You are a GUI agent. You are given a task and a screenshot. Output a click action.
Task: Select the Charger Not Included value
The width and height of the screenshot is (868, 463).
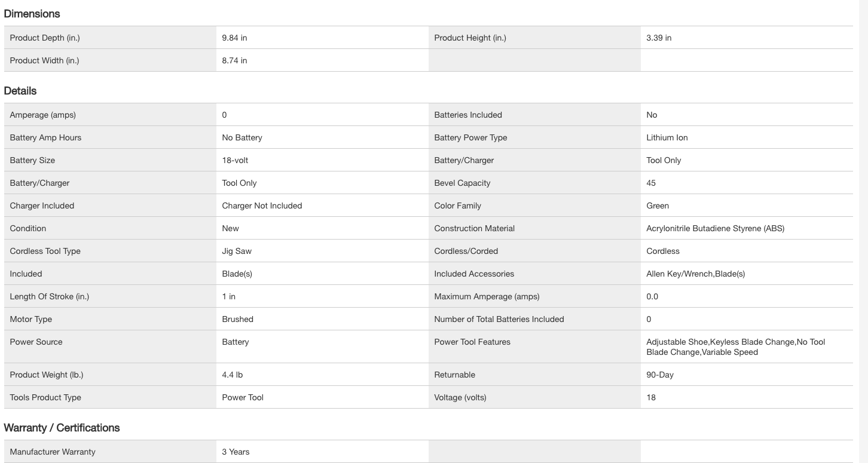(262, 206)
